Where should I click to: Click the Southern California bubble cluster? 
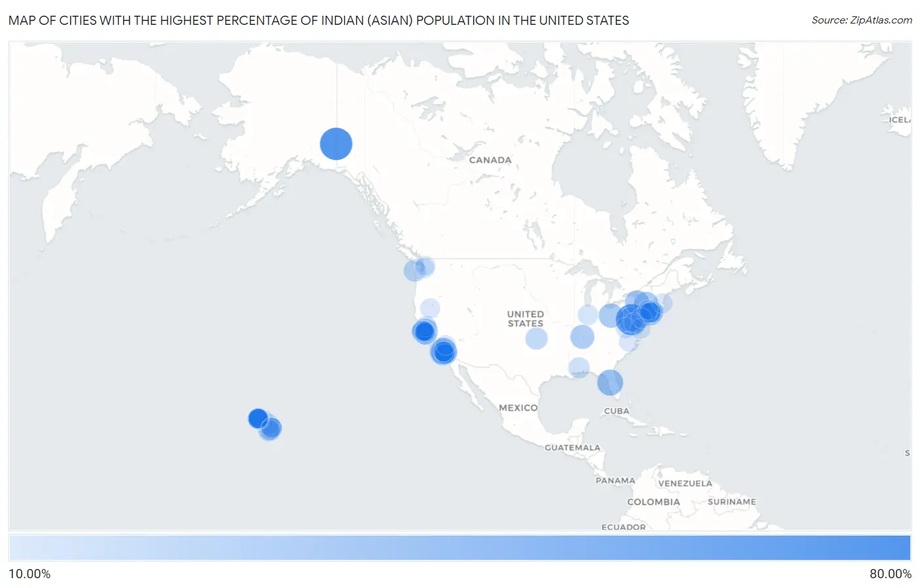click(x=444, y=351)
